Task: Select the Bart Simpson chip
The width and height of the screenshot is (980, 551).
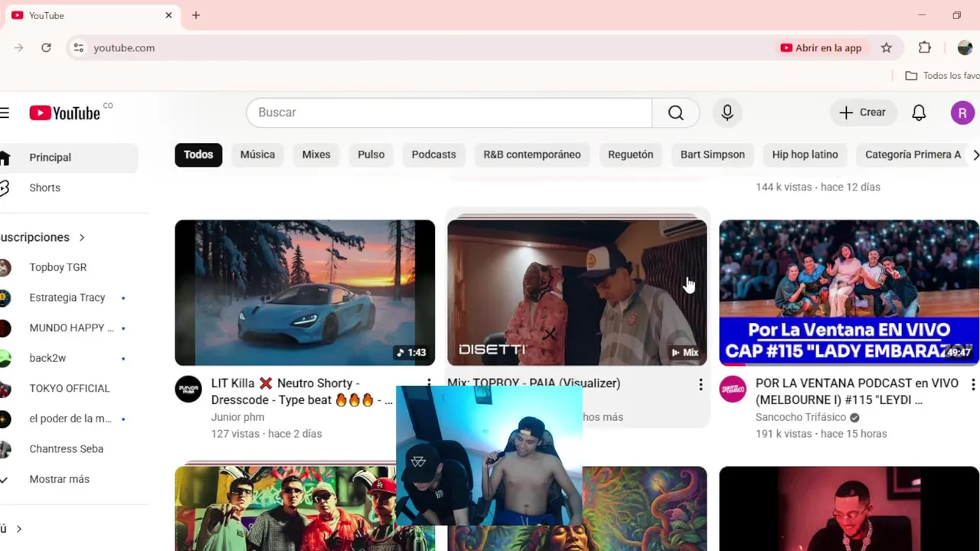Action: (713, 155)
